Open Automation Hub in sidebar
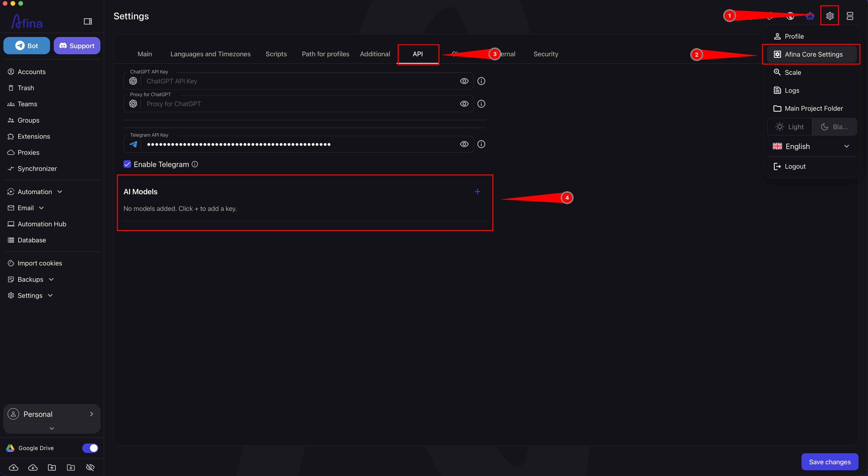 click(52, 224)
